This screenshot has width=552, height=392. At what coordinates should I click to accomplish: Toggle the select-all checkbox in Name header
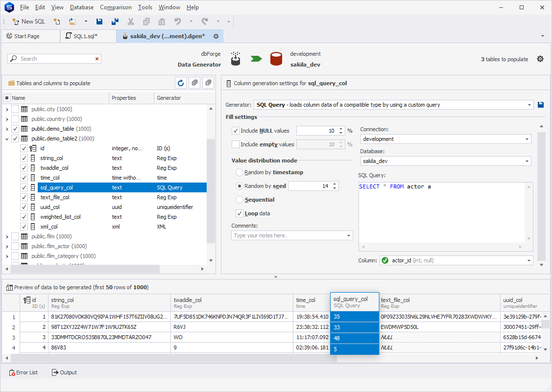(x=7, y=98)
